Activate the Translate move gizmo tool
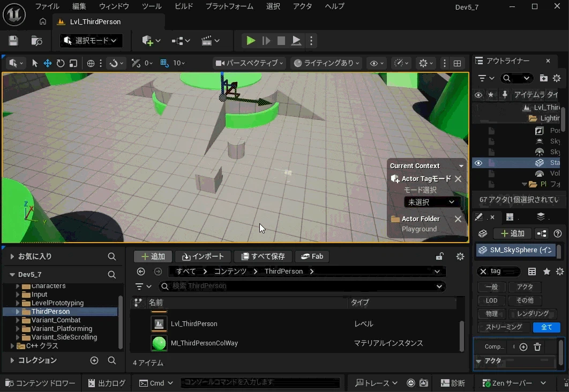The image size is (569, 392). [48, 64]
